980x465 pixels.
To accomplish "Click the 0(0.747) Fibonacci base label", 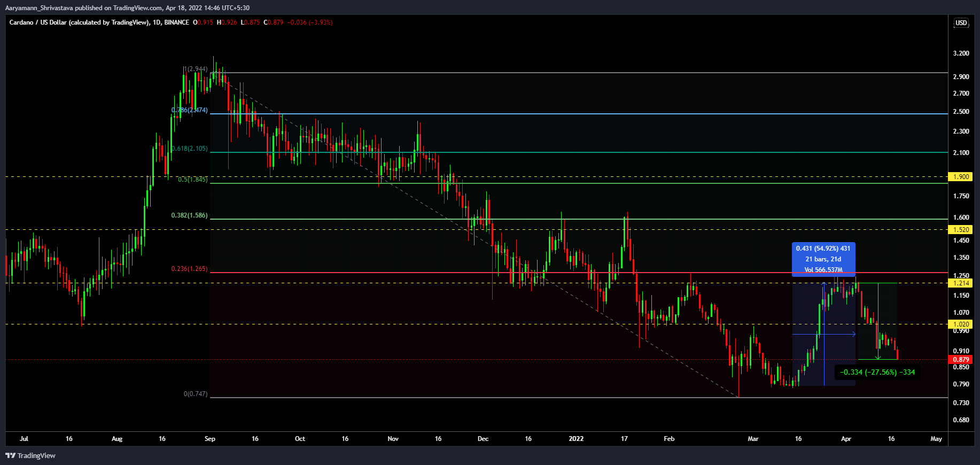I will 195,394.
